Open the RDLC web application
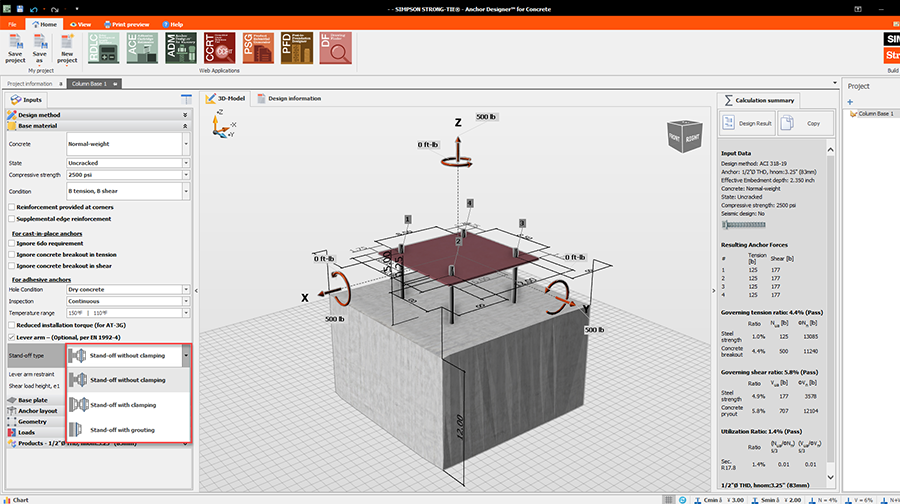This screenshot has width=900, height=504. click(103, 48)
